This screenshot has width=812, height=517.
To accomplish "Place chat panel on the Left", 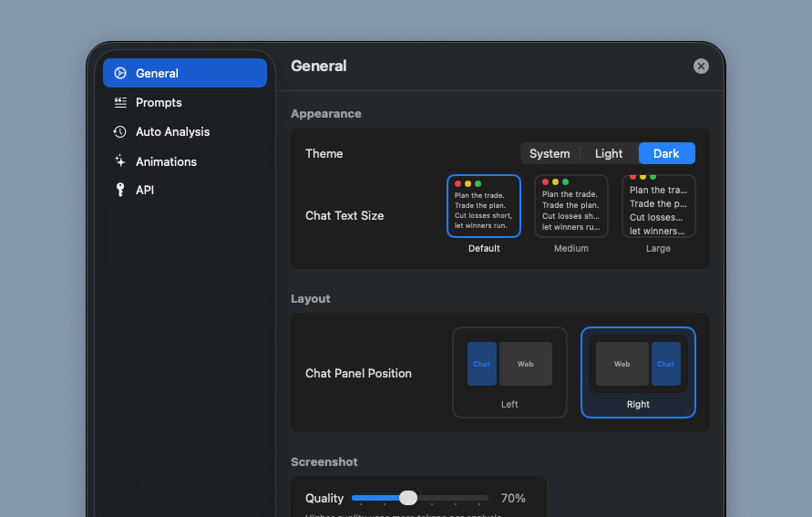I will 509,372.
